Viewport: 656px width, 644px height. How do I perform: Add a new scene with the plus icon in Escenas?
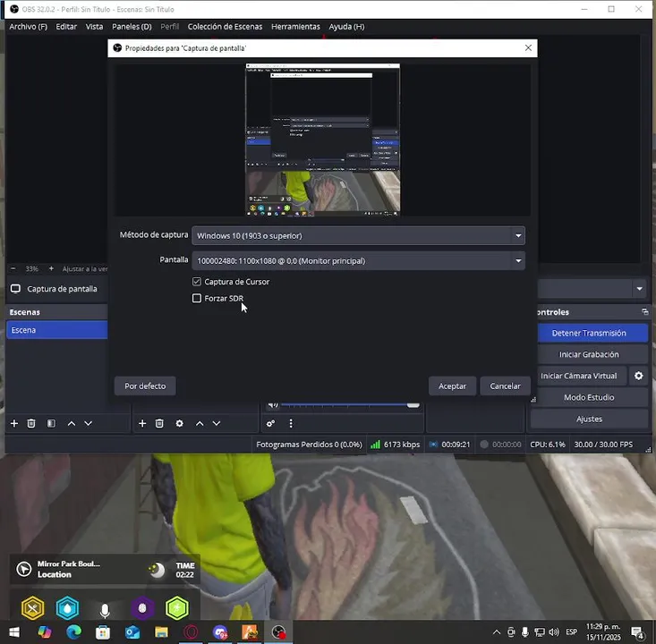[x=14, y=424]
